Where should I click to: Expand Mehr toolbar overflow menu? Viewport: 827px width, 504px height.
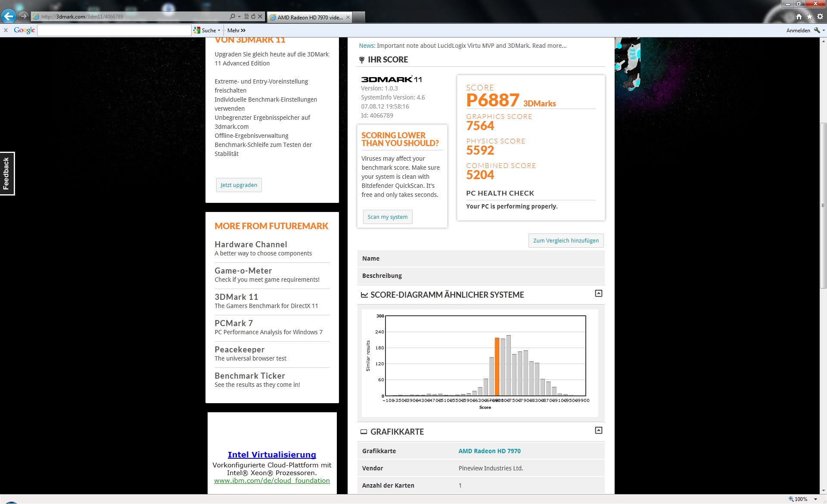237,30
